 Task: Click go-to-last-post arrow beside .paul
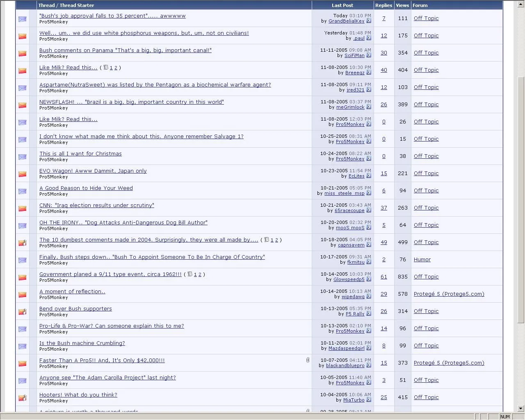[369, 38]
